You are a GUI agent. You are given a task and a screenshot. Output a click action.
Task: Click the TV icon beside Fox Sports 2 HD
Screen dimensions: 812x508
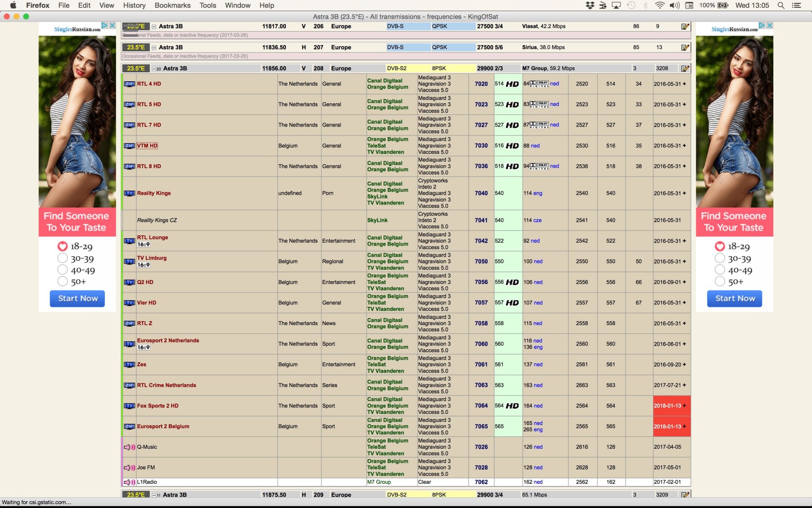tap(129, 406)
